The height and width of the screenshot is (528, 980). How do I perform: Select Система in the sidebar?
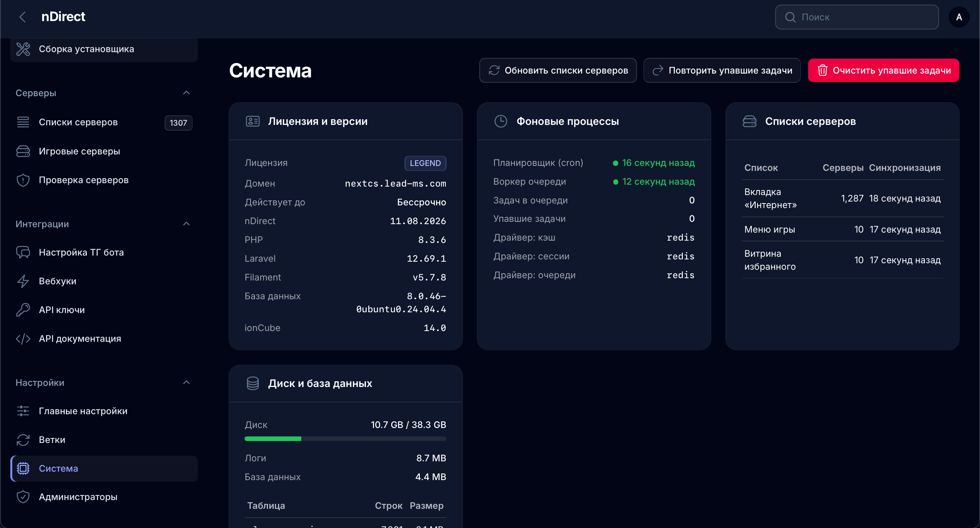tap(104, 469)
